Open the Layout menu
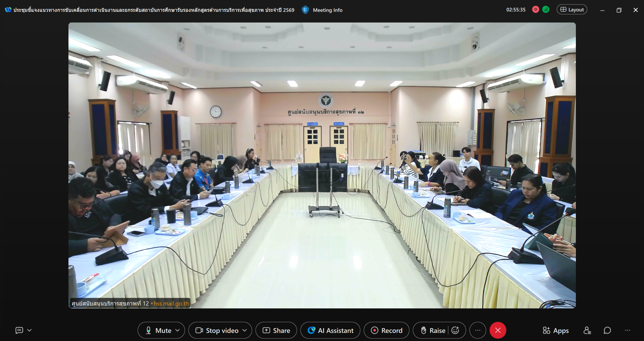 pos(572,10)
